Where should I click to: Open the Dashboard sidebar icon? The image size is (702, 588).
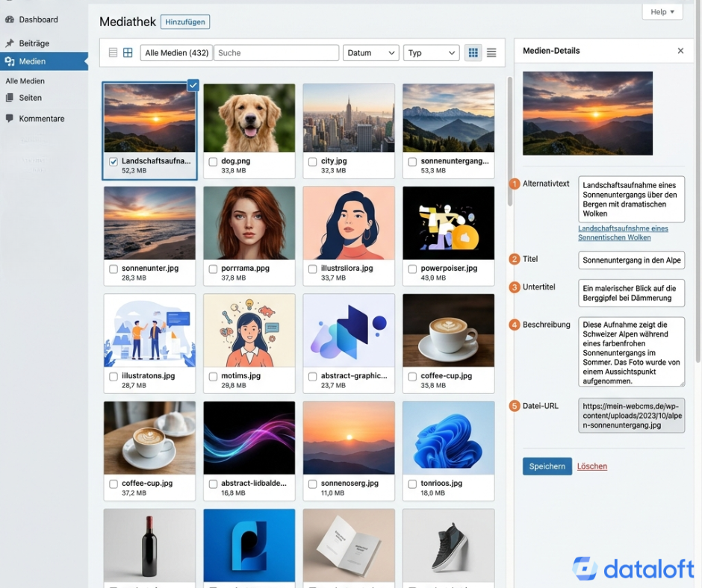tap(10, 19)
